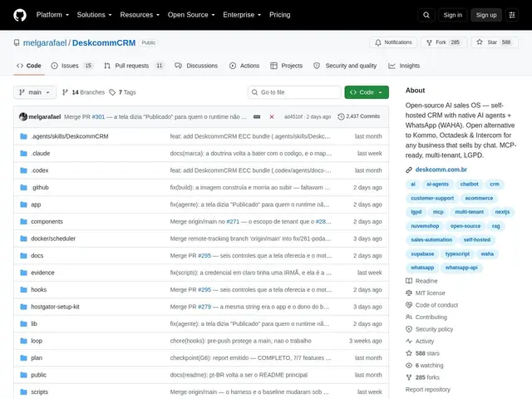Viewport: 532px width, 399px height.
Task: Switch to the Actions tab
Action: pos(244,66)
